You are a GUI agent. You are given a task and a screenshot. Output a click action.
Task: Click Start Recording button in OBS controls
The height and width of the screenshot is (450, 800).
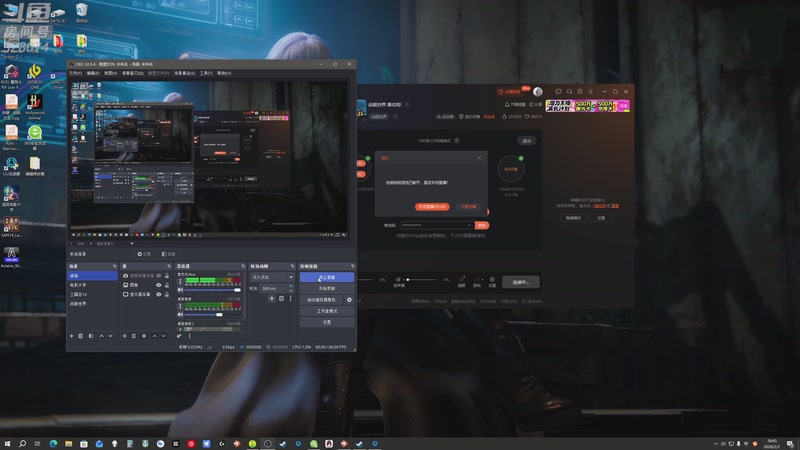point(327,289)
